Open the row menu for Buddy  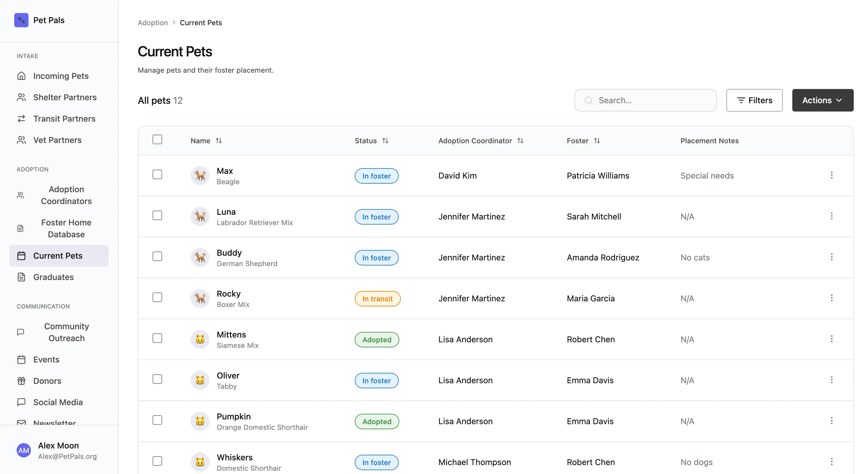[831, 257]
